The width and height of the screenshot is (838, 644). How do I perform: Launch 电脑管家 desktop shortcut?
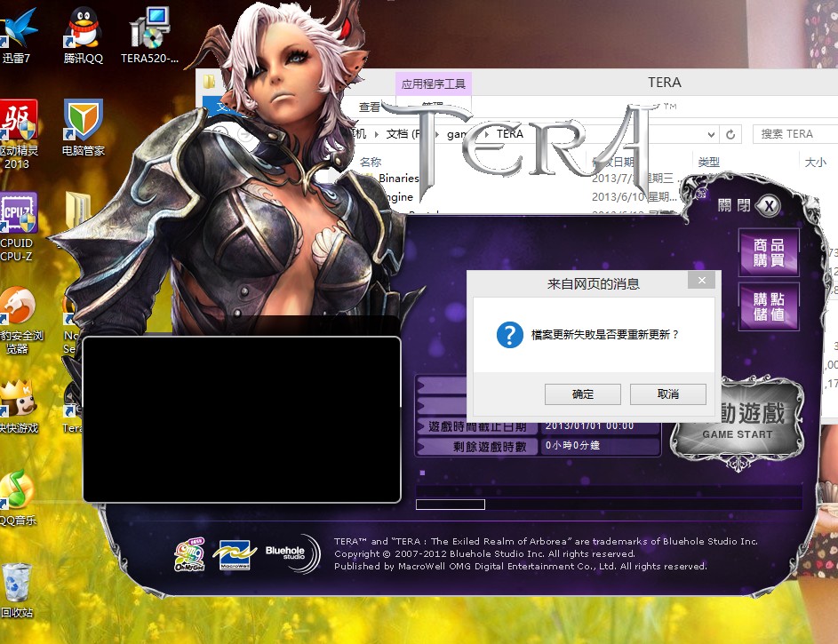click(83, 128)
